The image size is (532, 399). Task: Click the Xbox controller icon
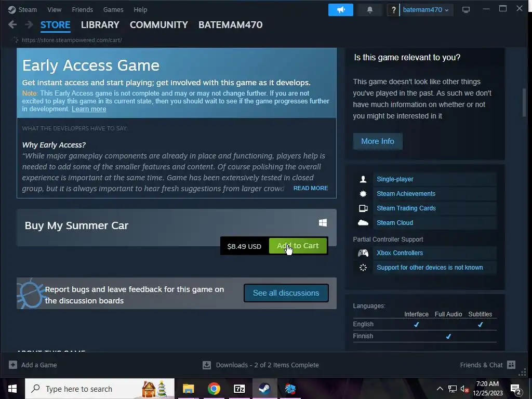coord(363,253)
